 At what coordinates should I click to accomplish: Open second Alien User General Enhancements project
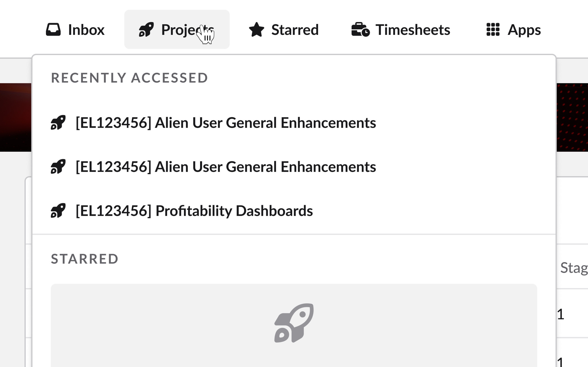(226, 167)
